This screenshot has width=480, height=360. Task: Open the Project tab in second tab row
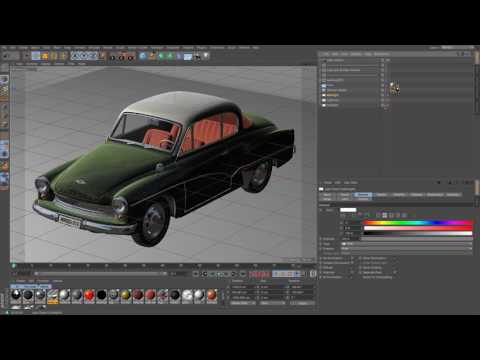[363, 199]
